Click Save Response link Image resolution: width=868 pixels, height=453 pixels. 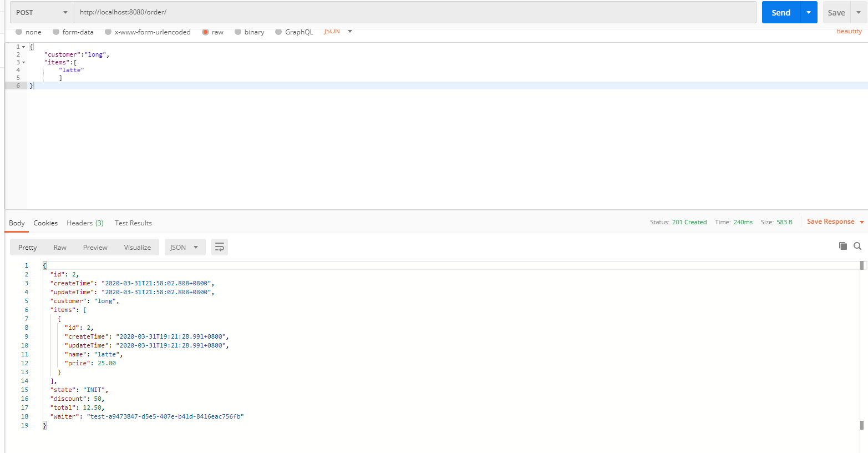(831, 222)
